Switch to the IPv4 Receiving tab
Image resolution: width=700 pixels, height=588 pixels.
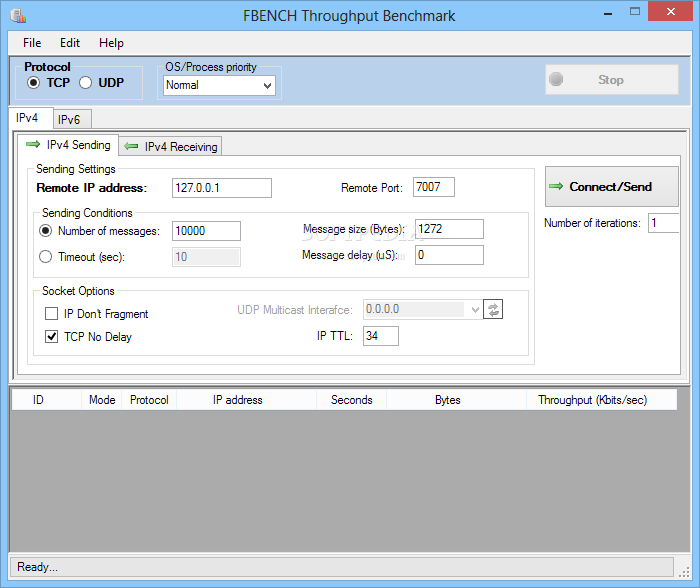[171, 147]
